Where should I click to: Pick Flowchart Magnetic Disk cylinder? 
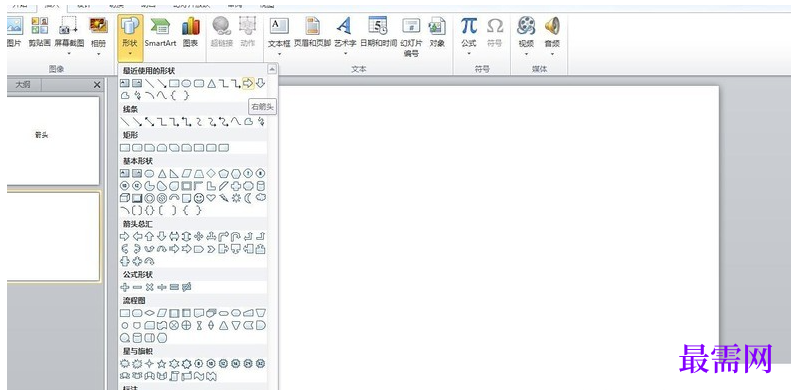click(x=137, y=338)
